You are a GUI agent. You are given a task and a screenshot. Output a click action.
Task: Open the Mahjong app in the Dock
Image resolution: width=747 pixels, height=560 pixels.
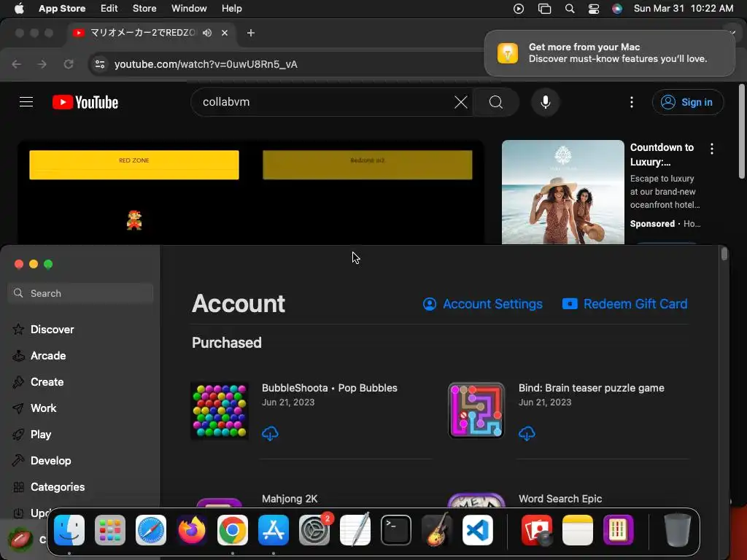click(619, 530)
